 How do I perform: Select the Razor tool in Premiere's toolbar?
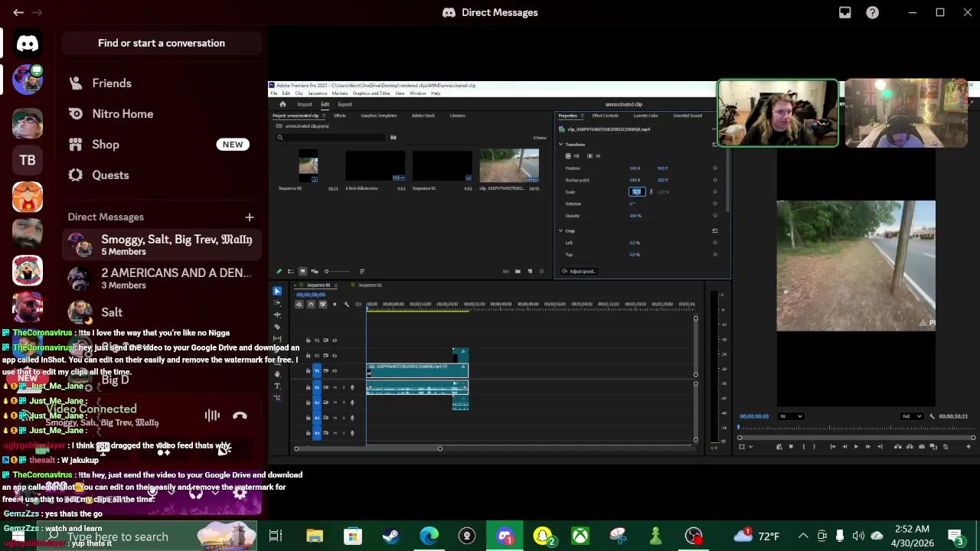[277, 327]
